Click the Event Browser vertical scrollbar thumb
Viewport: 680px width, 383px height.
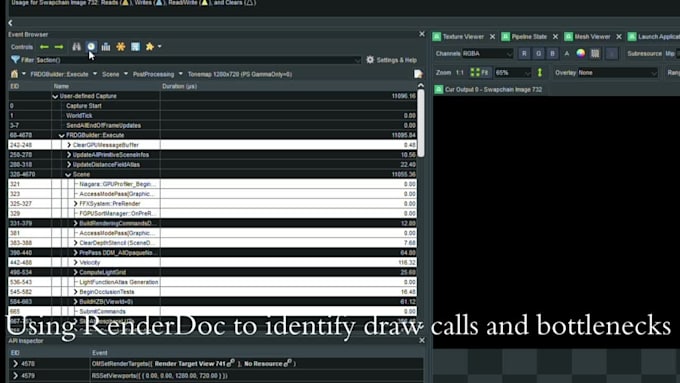click(x=421, y=123)
